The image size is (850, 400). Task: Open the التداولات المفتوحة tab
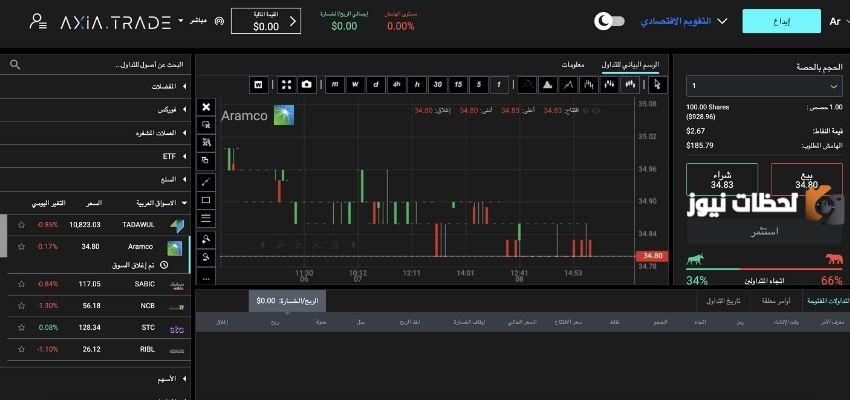[x=828, y=300]
